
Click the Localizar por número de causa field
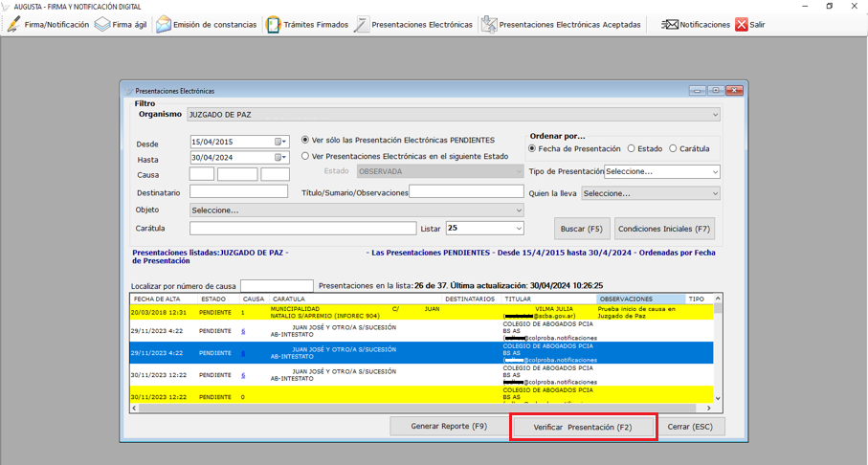coord(277,286)
